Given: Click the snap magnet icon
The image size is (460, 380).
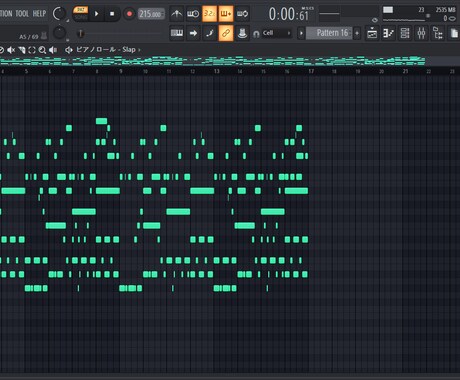Looking at the screenshot, I should click(x=256, y=34).
